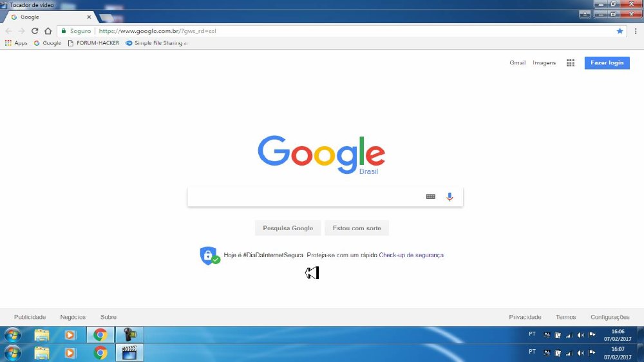Reload the current page
This screenshot has width=644, height=362.
(35, 31)
